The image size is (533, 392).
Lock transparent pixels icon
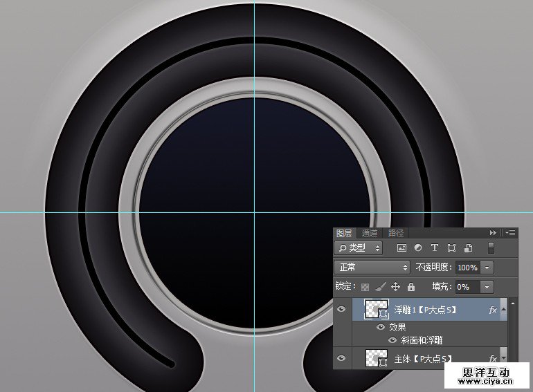click(365, 286)
